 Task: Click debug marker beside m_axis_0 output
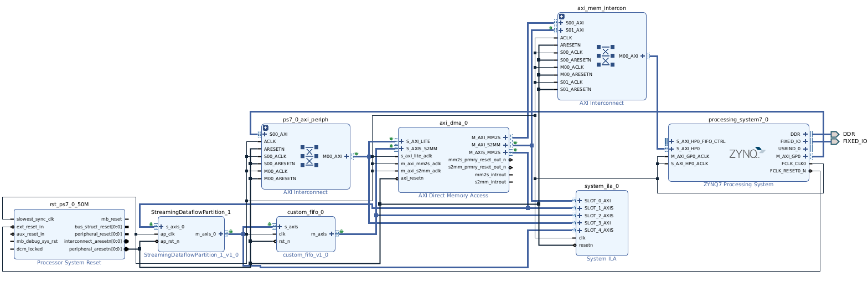[231, 232]
